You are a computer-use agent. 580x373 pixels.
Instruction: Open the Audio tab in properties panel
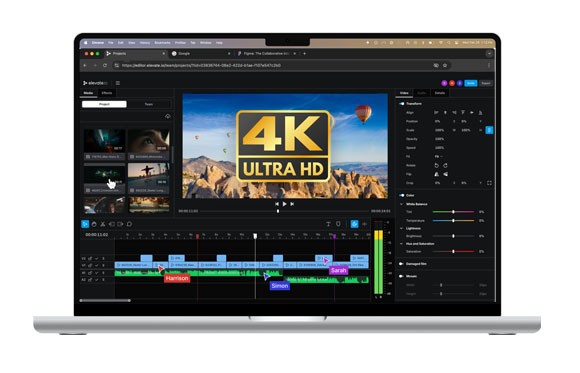[422, 93]
